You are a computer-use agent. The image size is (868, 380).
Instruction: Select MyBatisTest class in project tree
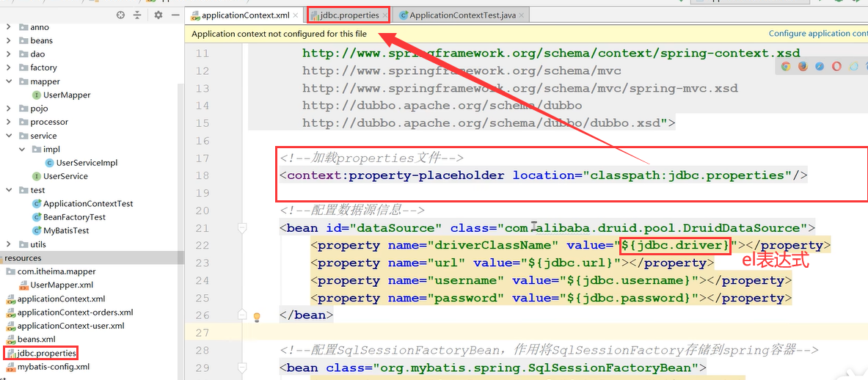point(61,230)
